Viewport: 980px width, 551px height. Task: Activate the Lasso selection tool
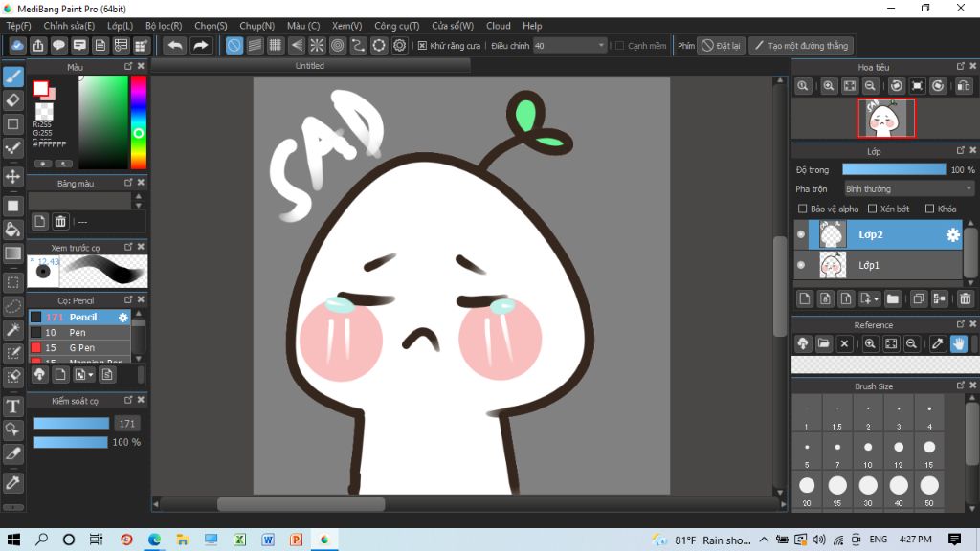13,306
